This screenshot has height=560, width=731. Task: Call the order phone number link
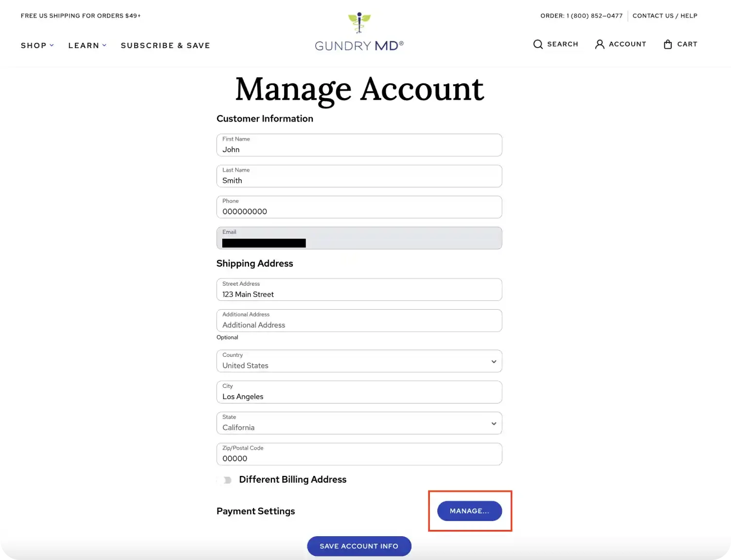(x=581, y=16)
